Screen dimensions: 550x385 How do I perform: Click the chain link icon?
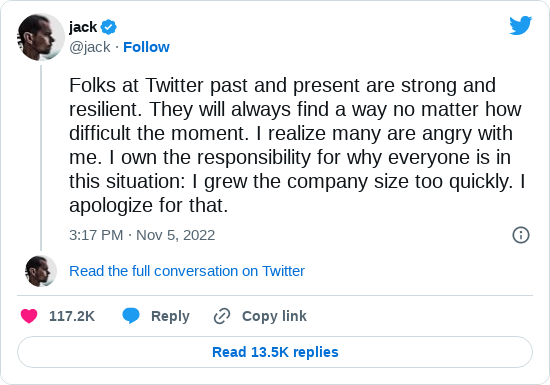point(222,316)
